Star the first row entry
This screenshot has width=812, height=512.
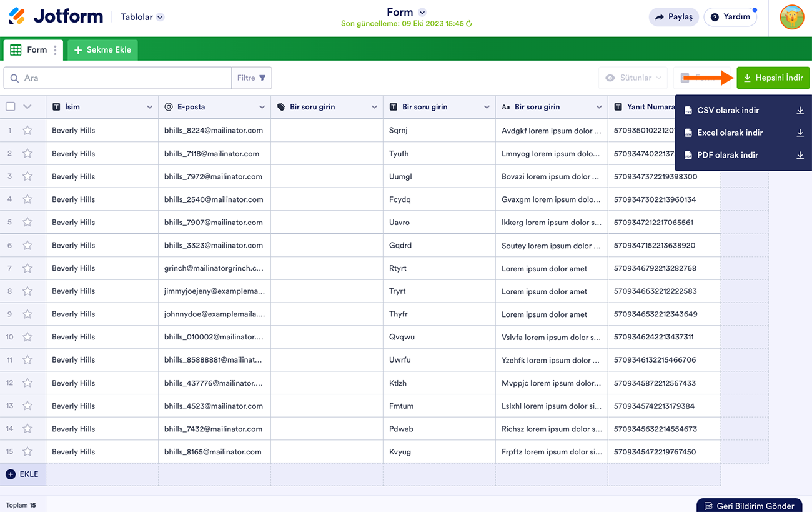(x=27, y=131)
